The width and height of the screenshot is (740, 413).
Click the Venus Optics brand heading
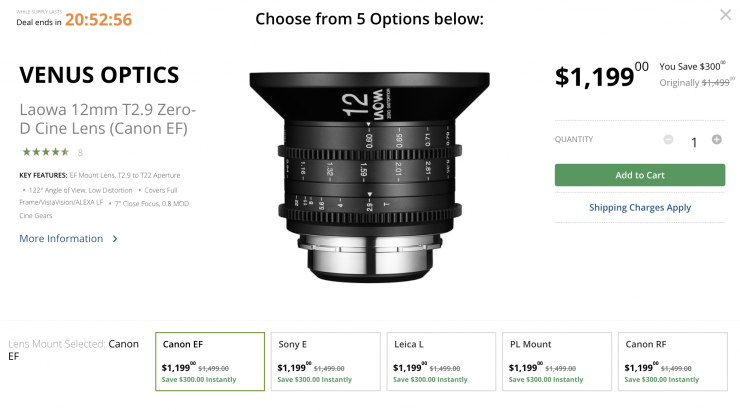point(100,76)
